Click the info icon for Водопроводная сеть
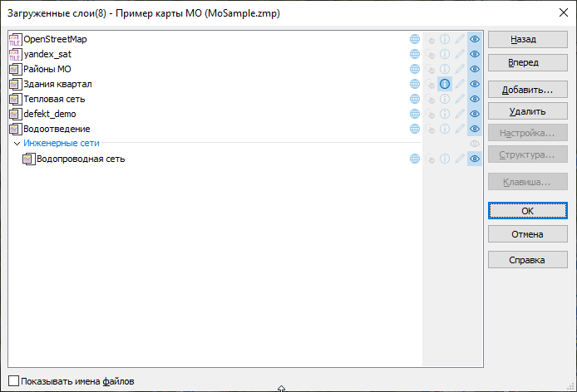The height and width of the screenshot is (392, 577). click(445, 159)
